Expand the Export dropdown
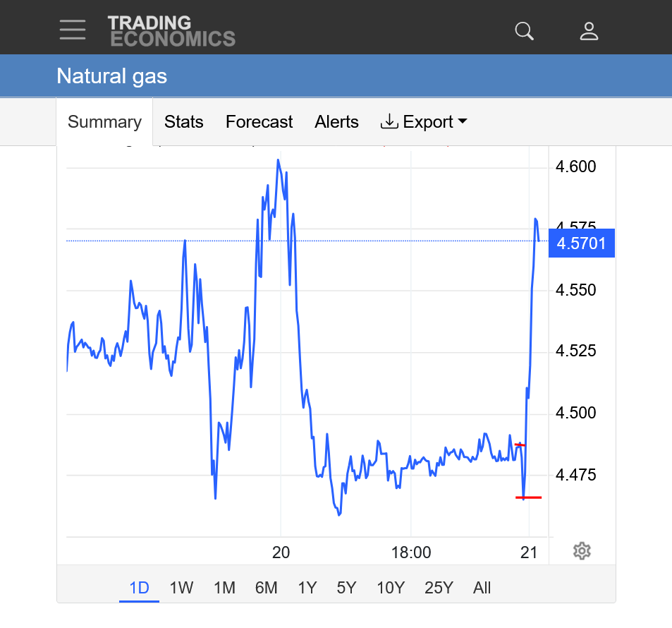 [424, 122]
